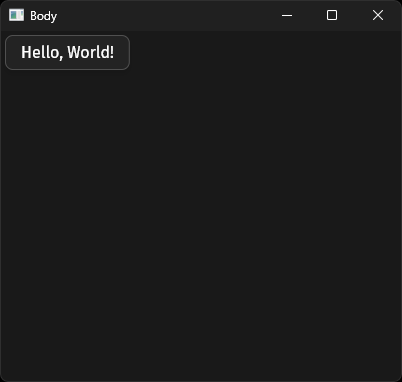Select the square maximize icon
402x382 pixels.
pyautogui.click(x=332, y=15)
